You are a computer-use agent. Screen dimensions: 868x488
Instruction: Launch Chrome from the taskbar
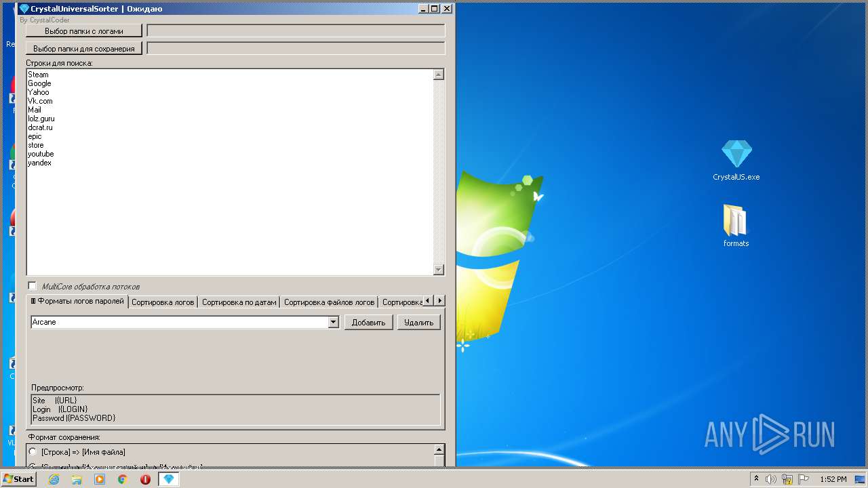click(123, 479)
